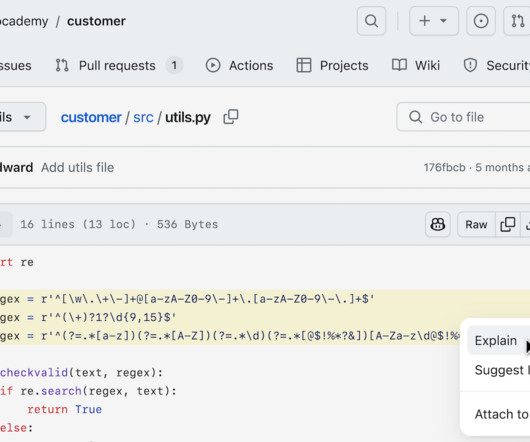Image resolution: width=530 pixels, height=442 pixels.
Task: Click the Pull requests count badge 1
Action: [174, 65]
